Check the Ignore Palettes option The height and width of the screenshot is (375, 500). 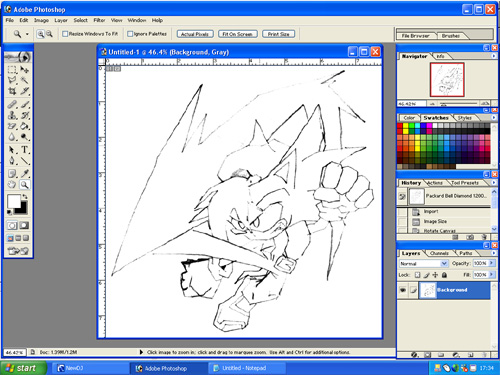pos(130,34)
